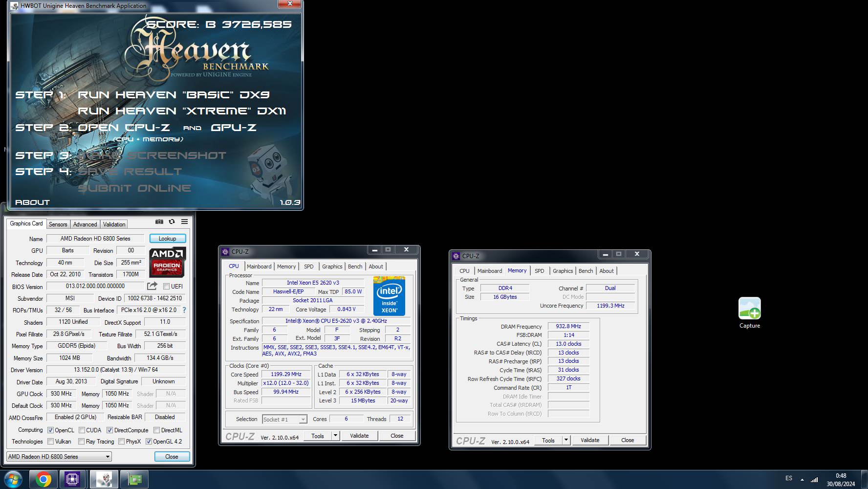Click GPU-Z Lookup button
Screen dimensions: 868x489
coord(167,239)
